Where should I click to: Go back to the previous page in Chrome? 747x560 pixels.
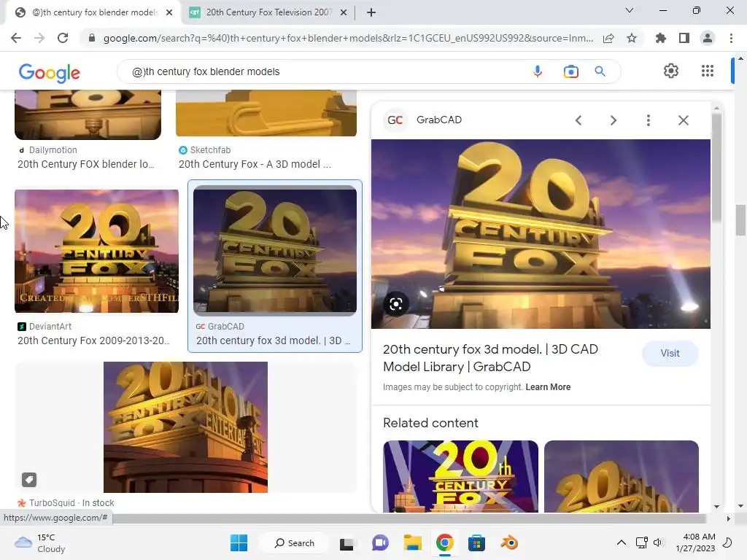tap(16, 38)
